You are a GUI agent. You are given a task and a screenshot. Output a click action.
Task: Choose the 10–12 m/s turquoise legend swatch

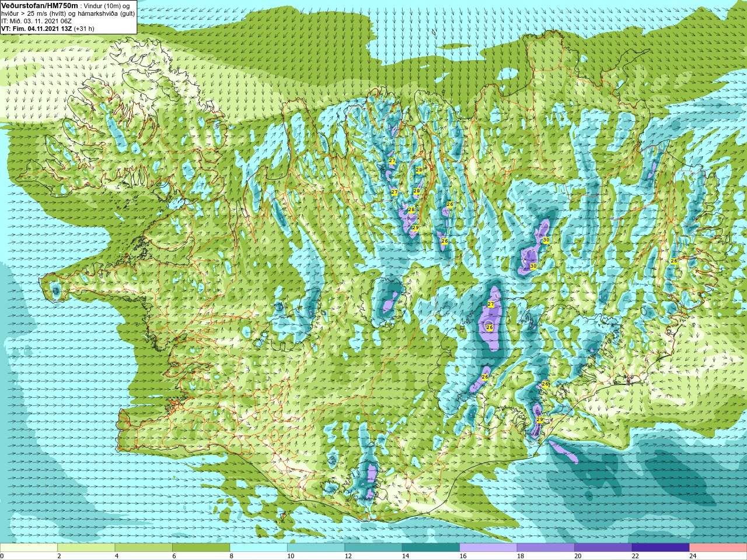pyautogui.click(x=316, y=548)
